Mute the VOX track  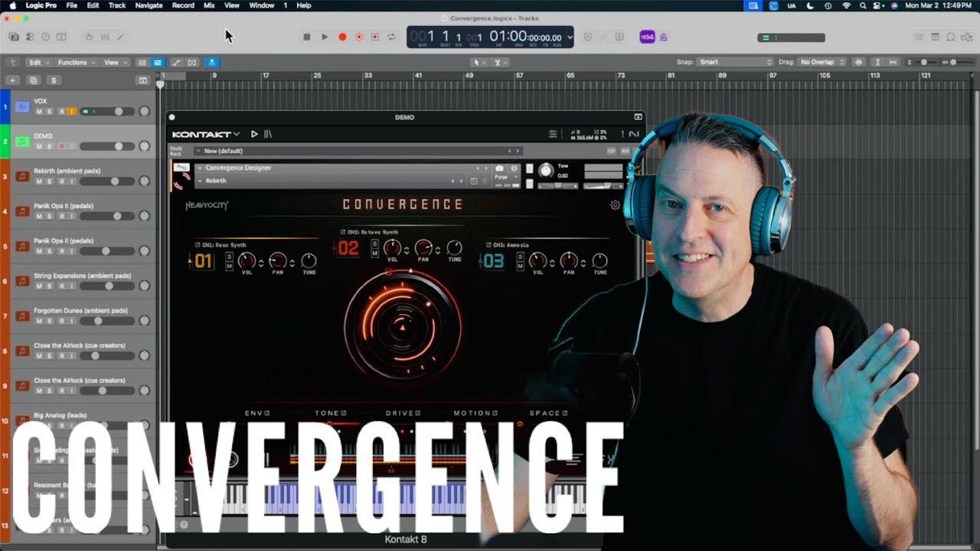click(39, 112)
